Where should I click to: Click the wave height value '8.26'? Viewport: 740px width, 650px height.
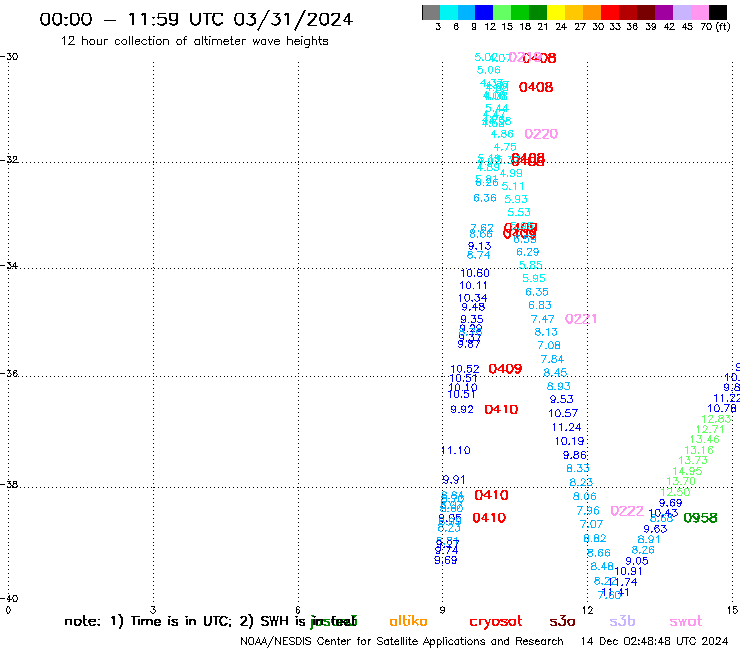pyautogui.click(x=643, y=550)
